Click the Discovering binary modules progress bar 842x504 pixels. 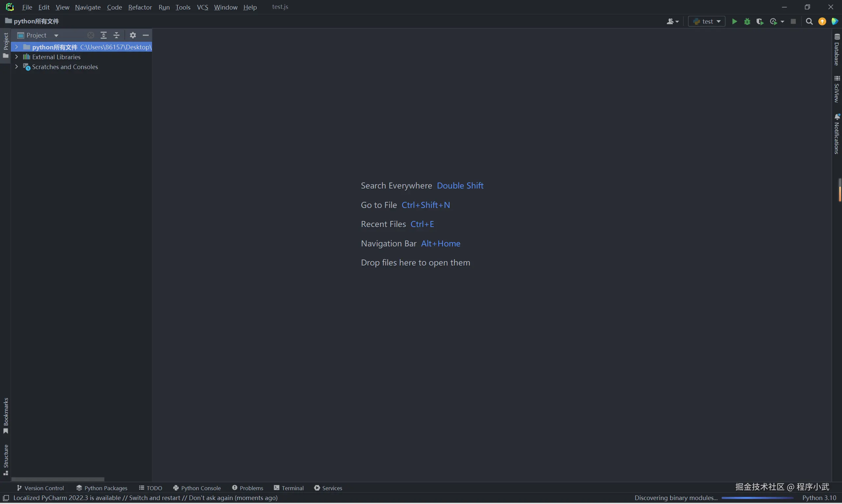point(757,498)
